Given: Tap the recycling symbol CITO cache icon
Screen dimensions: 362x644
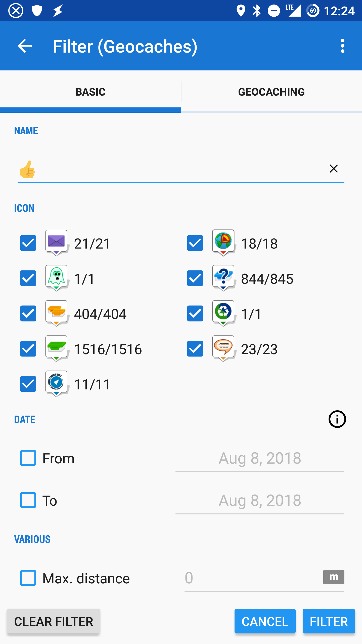Looking at the screenshot, I should (223, 313).
